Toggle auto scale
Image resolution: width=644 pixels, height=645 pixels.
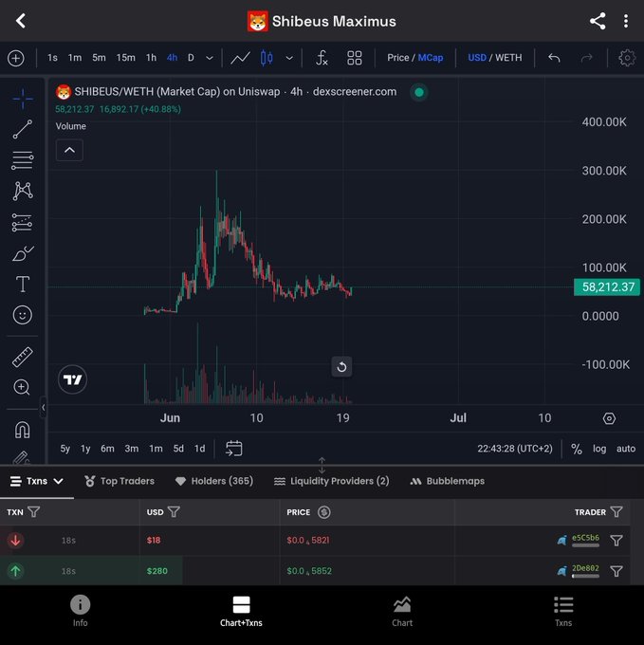625,449
